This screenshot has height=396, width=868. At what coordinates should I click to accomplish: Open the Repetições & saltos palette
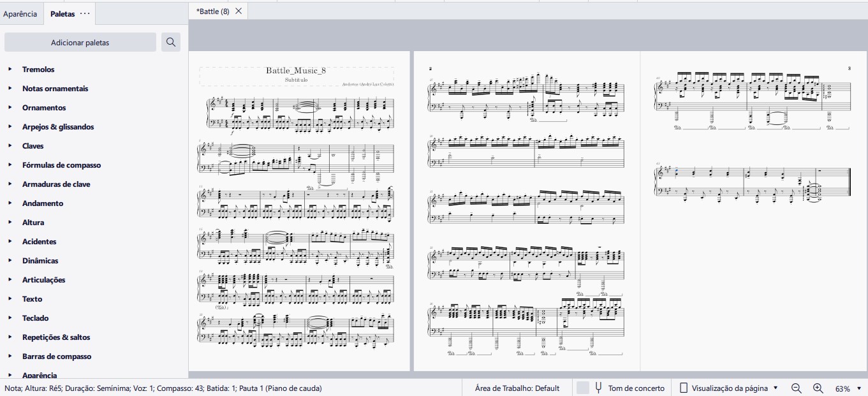click(56, 337)
